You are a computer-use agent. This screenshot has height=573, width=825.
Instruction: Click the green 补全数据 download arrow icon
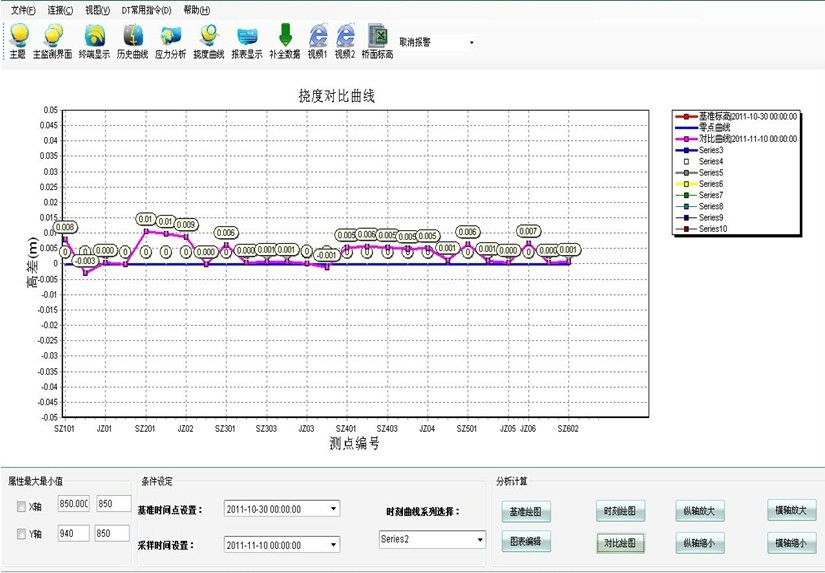[285, 36]
